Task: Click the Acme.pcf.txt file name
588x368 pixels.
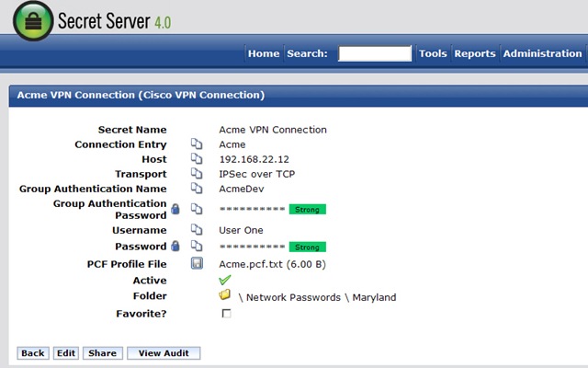Action: 251,264
